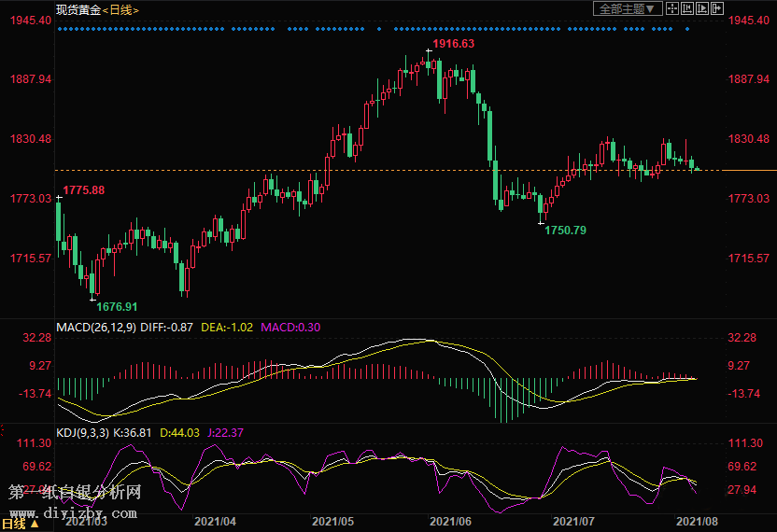Click the 2021/06 date on time axis
The image size is (777, 532).
click(454, 521)
